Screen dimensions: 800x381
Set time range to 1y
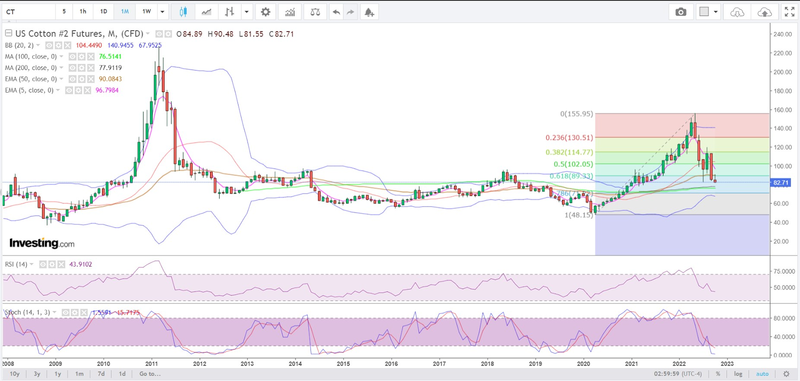pyautogui.click(x=58, y=374)
